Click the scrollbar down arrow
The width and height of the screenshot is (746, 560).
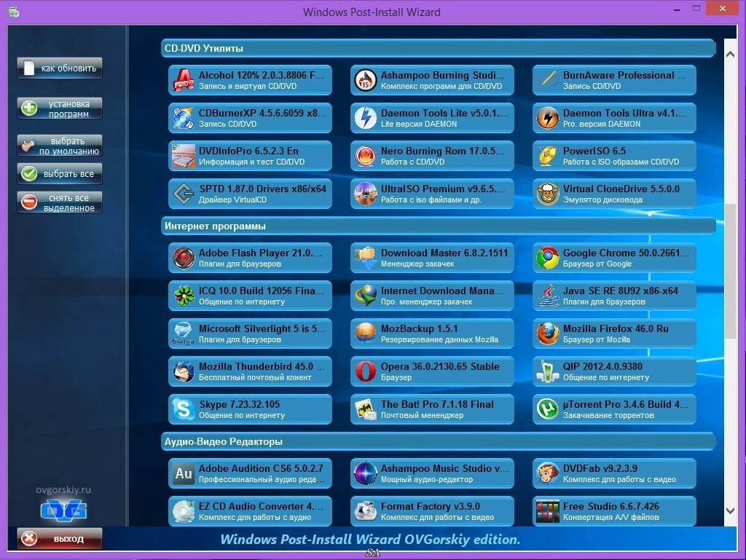(730, 510)
